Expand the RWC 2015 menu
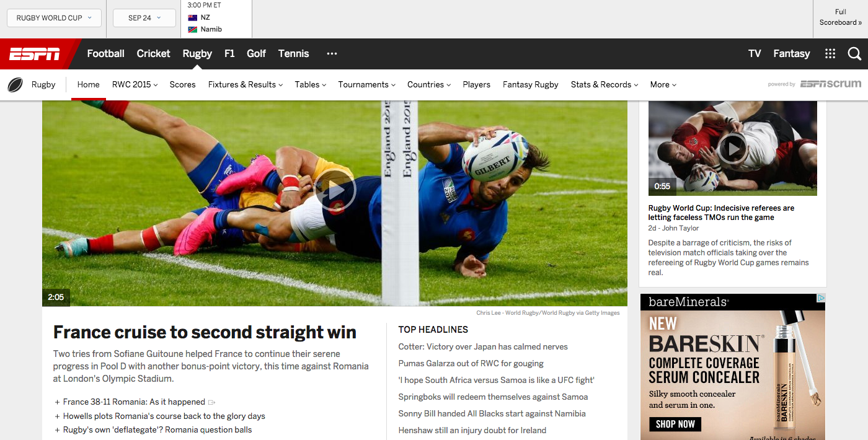The image size is (868, 440). click(135, 85)
